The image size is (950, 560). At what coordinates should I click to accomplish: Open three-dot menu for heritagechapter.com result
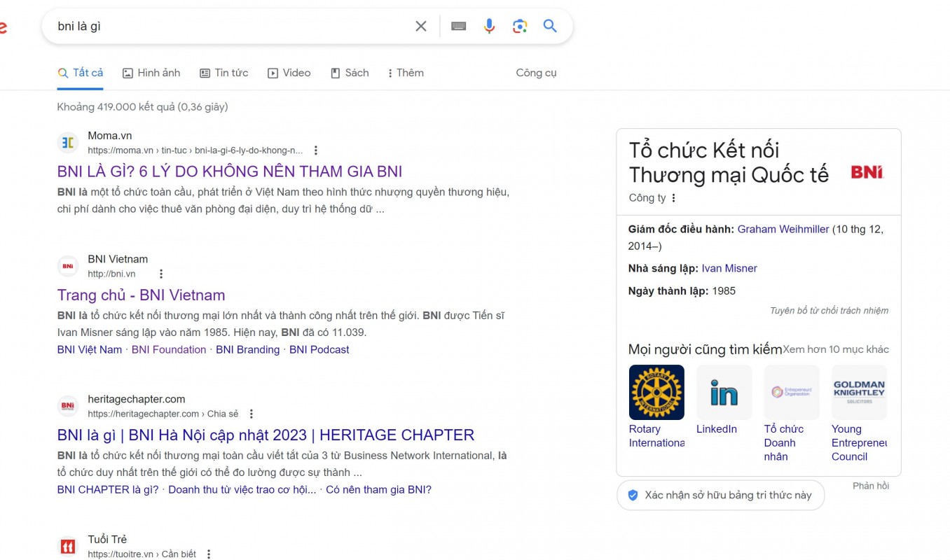tap(252, 414)
